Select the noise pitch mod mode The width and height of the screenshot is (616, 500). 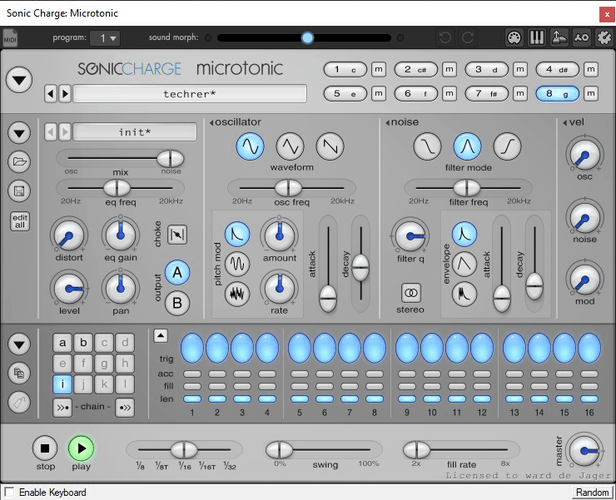pyautogui.click(x=237, y=293)
